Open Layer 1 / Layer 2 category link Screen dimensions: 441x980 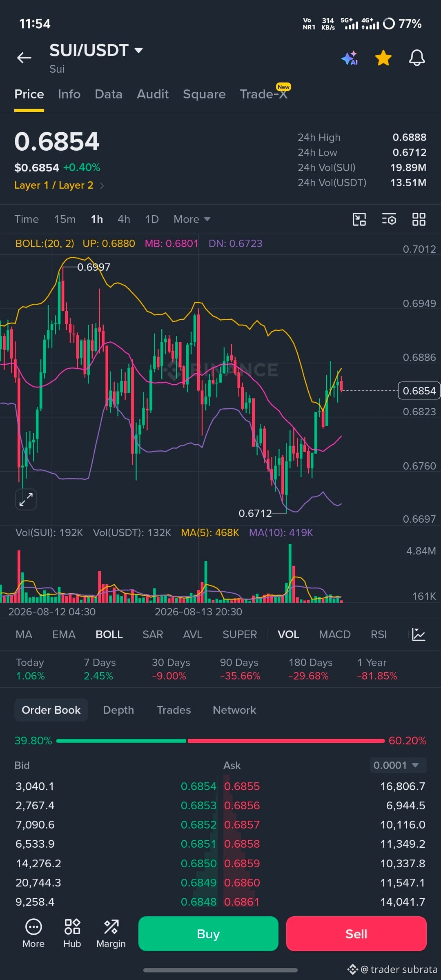pyautogui.click(x=59, y=185)
